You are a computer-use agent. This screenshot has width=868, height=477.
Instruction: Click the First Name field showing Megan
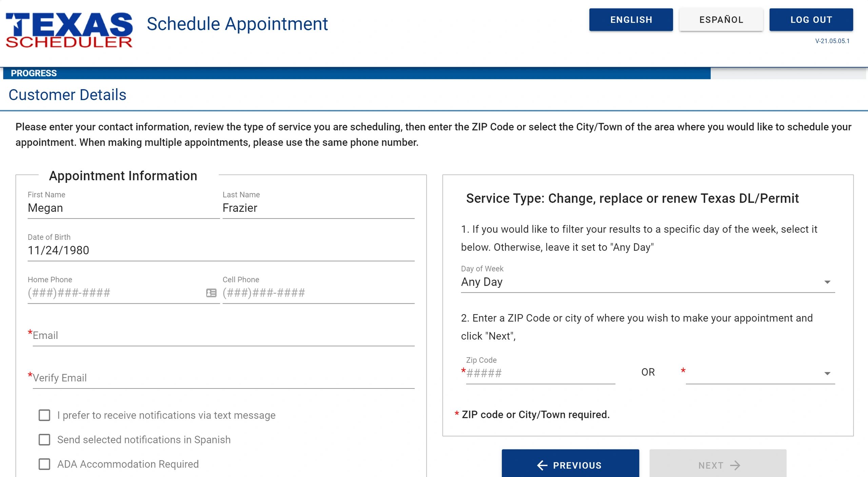pos(123,208)
